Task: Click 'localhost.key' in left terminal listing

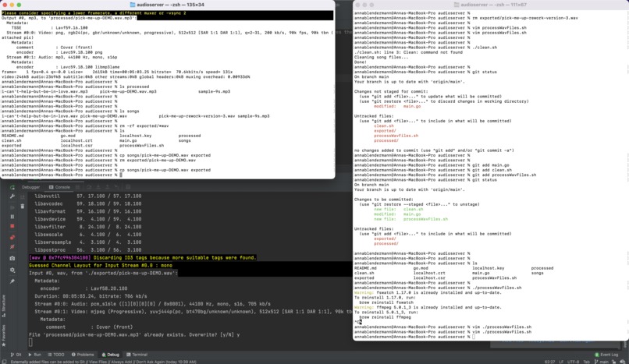Action: [136, 136]
